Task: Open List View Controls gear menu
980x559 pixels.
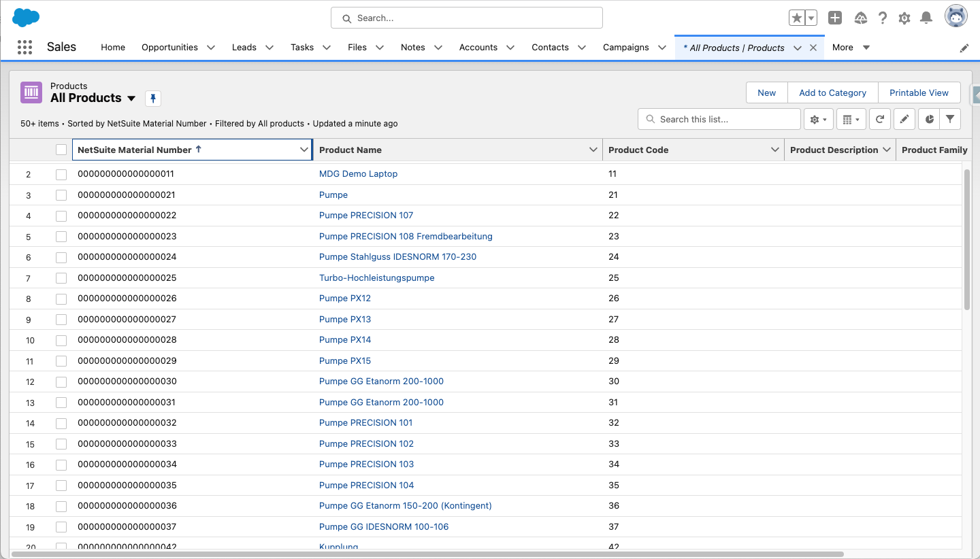Action: (818, 119)
